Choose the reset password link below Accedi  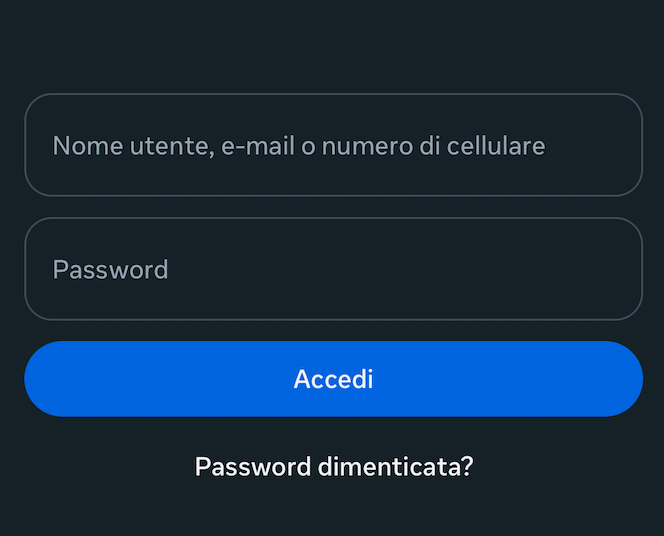[x=334, y=467]
